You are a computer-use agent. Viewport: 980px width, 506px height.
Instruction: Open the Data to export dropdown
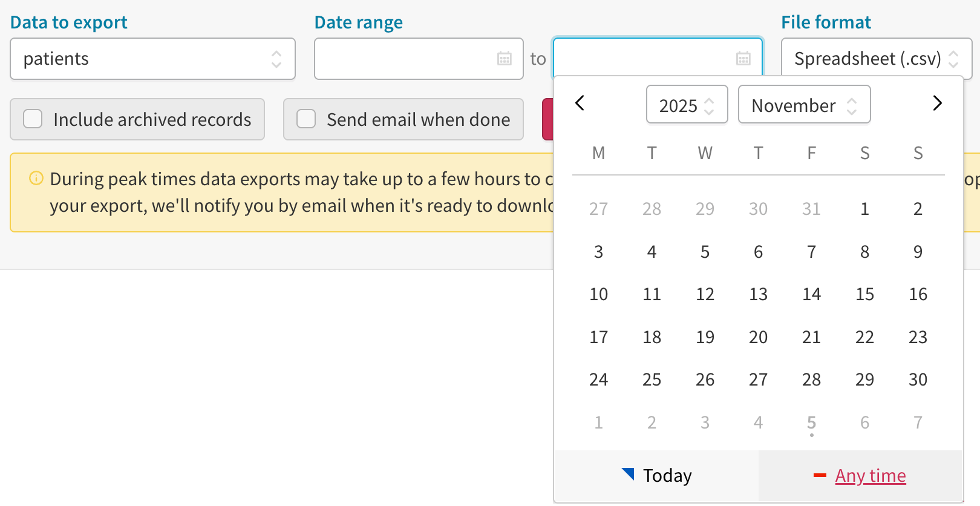[x=152, y=59]
